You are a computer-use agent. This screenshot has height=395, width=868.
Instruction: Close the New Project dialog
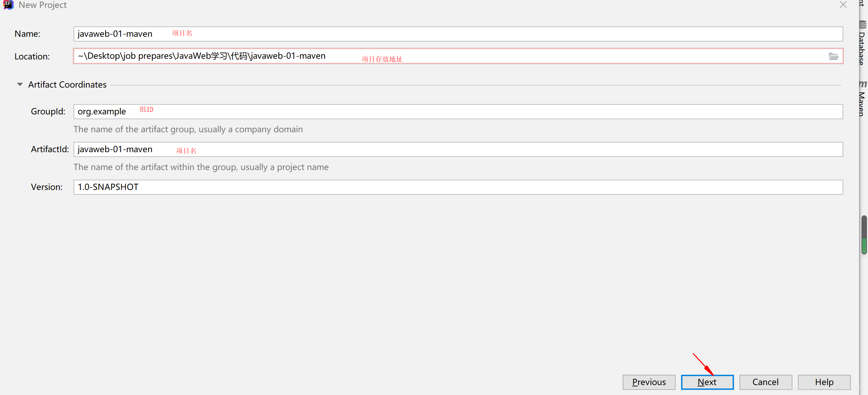click(x=843, y=4)
